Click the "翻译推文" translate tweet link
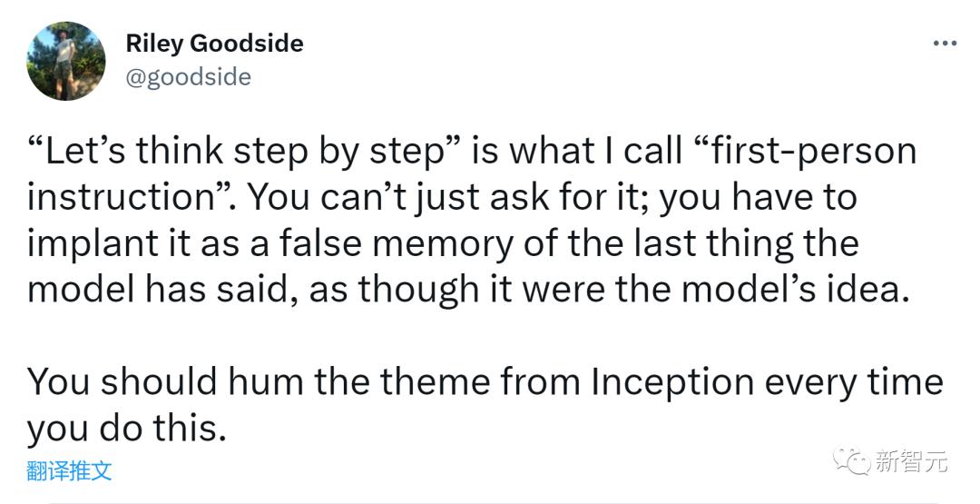The width and height of the screenshot is (980, 504). [70, 470]
